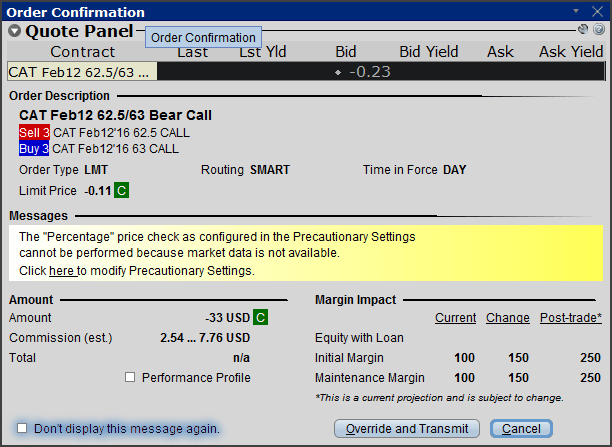Cancel the order confirmation
The height and width of the screenshot is (447, 612).
521,429
